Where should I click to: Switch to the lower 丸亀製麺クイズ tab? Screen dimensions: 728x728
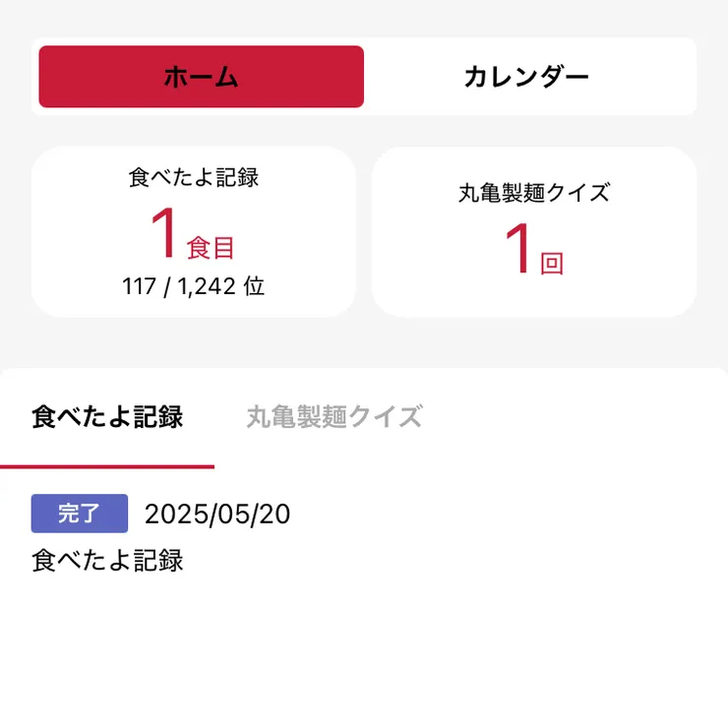[x=334, y=417]
